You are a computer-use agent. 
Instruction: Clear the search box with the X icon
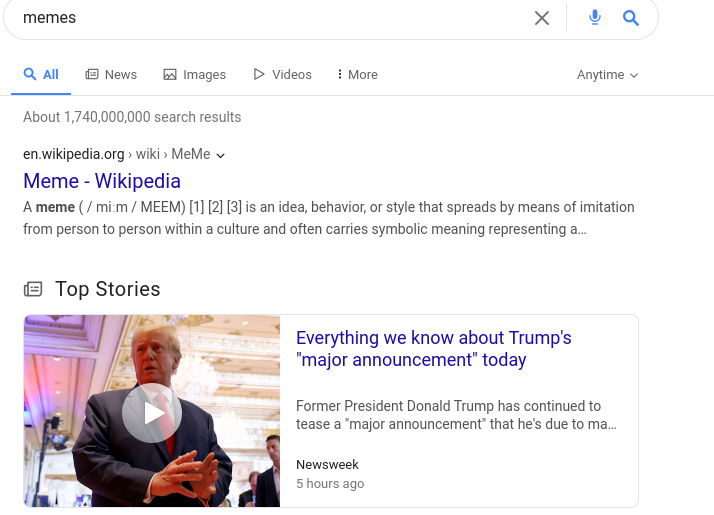pos(542,18)
